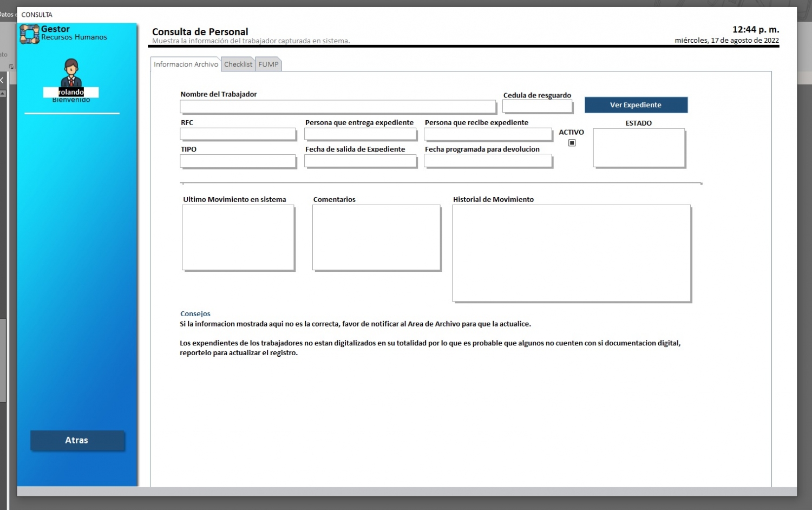
Task: Click the Fecha programada para devolucion field
Action: [x=488, y=161]
